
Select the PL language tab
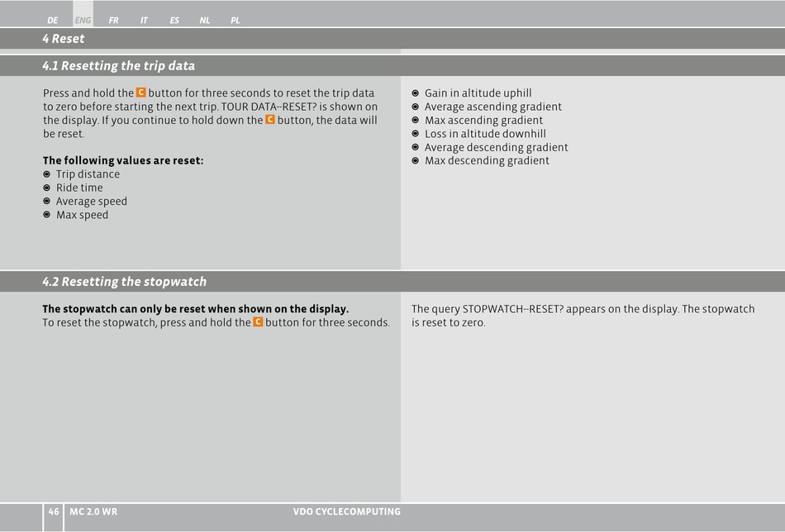coord(235,21)
